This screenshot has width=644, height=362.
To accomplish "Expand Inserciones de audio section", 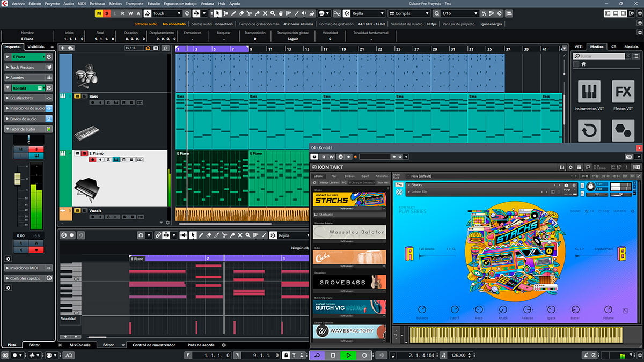I will tap(28, 108).
